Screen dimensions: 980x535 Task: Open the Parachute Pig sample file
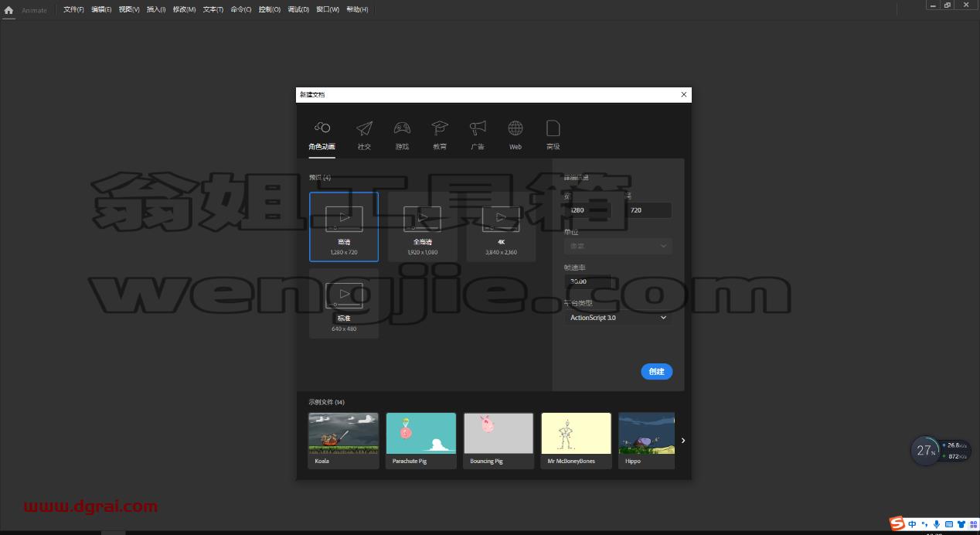click(421, 441)
